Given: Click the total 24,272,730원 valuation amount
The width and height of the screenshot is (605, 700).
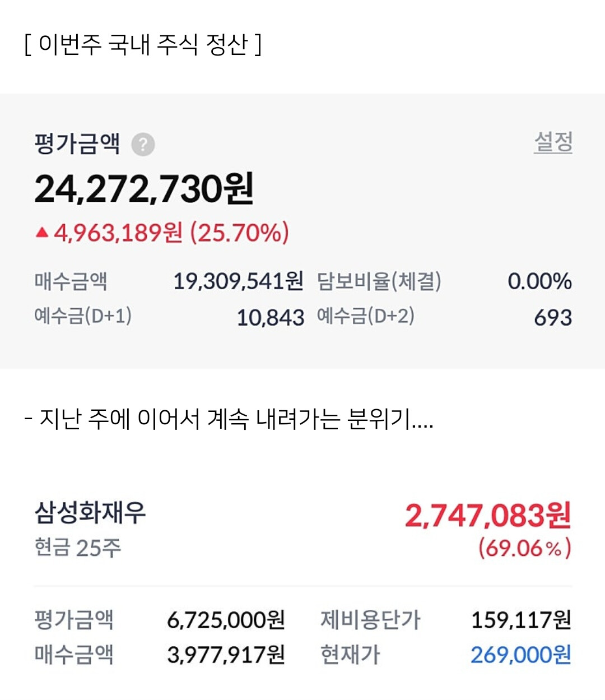Looking at the screenshot, I should 144,189.
